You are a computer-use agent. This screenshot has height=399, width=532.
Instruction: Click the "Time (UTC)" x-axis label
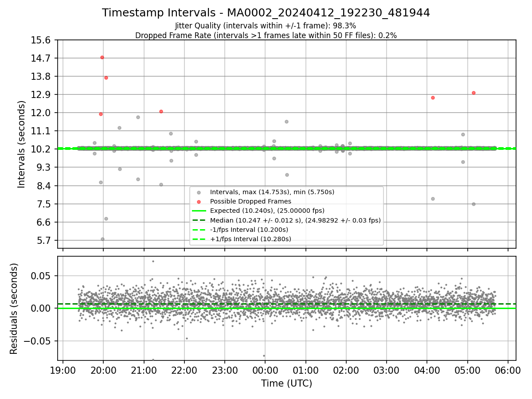pyautogui.click(x=286, y=383)
